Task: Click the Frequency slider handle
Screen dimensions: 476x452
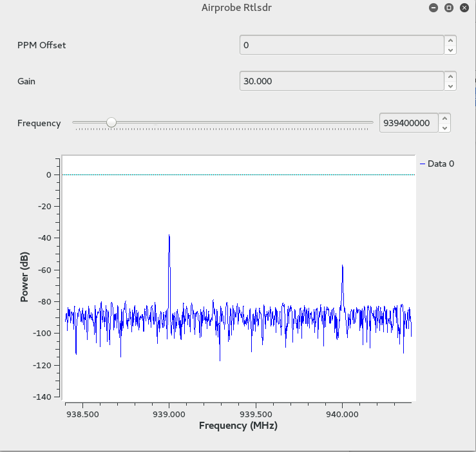Action: click(111, 122)
